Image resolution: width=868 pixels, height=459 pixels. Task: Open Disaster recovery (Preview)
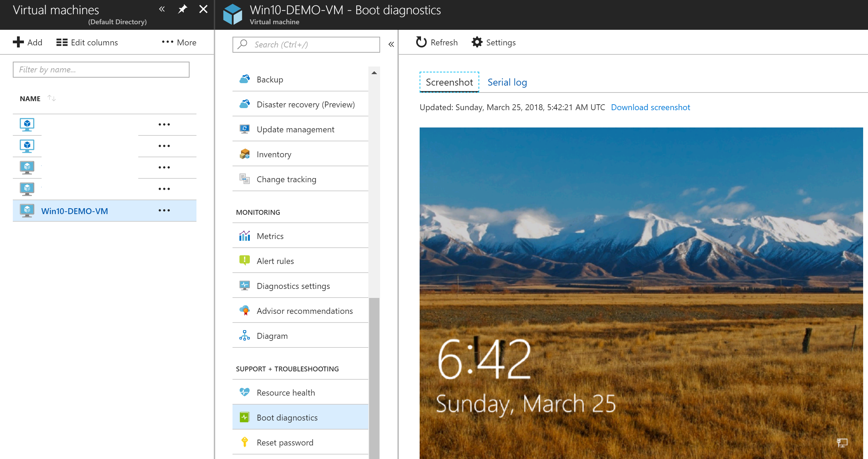coord(306,104)
